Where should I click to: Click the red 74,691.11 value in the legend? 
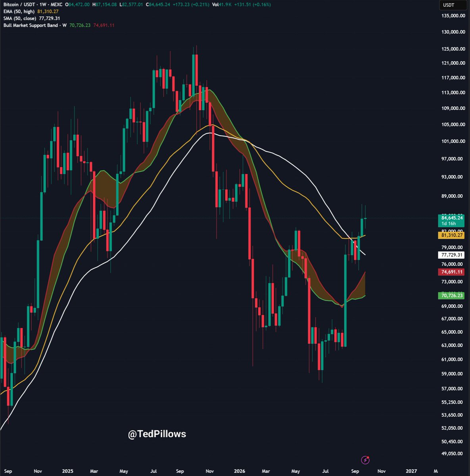[x=104, y=25]
